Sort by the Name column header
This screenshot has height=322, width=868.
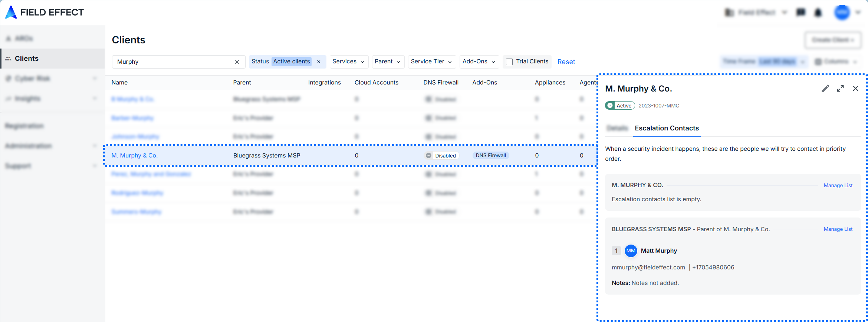pos(119,83)
